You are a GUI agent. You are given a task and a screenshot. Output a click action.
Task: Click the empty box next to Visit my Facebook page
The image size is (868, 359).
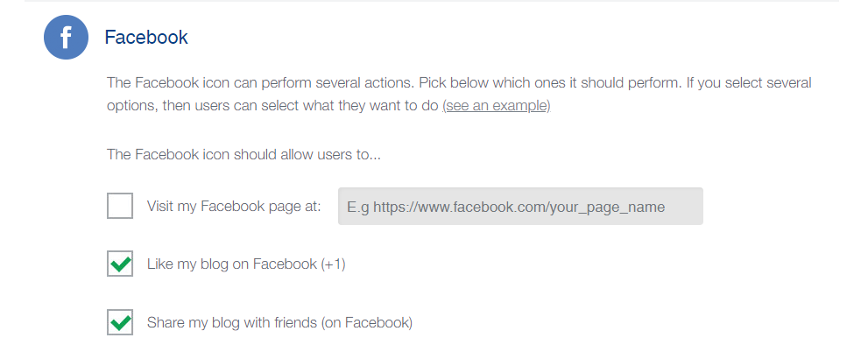tap(120, 207)
